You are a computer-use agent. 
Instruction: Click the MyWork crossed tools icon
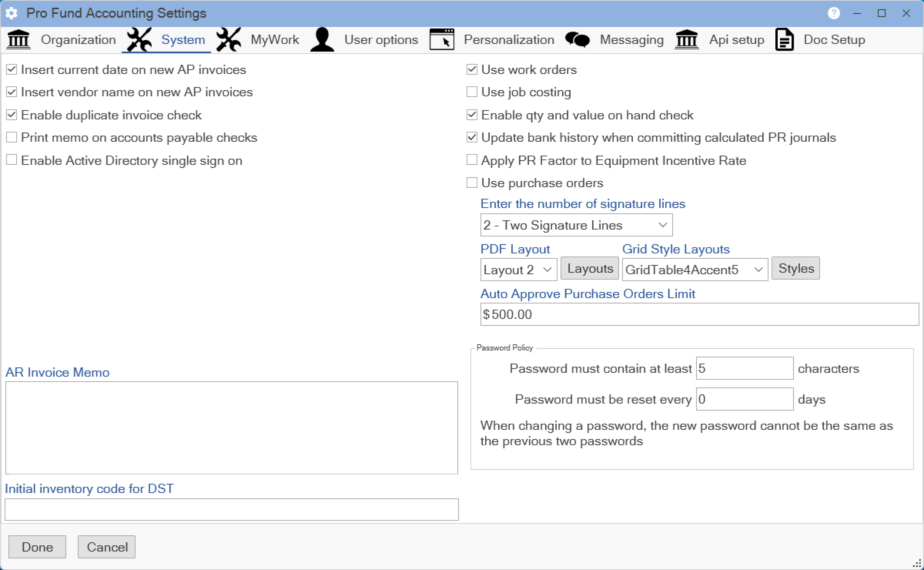(x=229, y=40)
